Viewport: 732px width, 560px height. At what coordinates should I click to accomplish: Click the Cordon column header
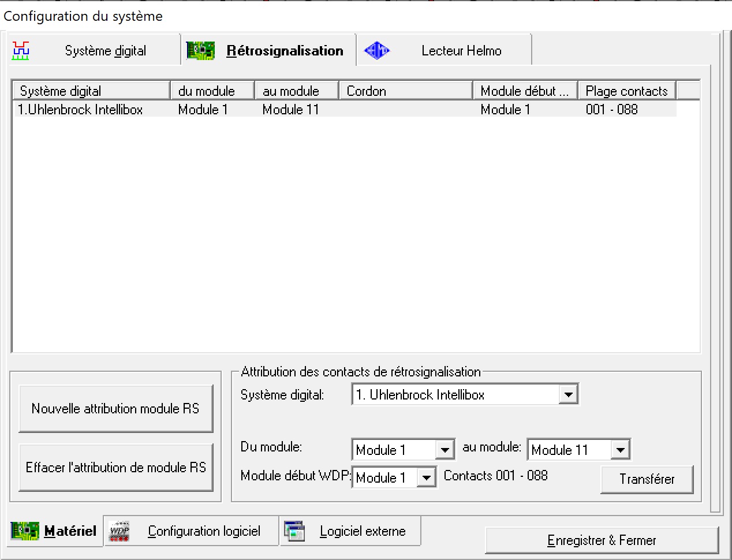pyautogui.click(x=405, y=91)
